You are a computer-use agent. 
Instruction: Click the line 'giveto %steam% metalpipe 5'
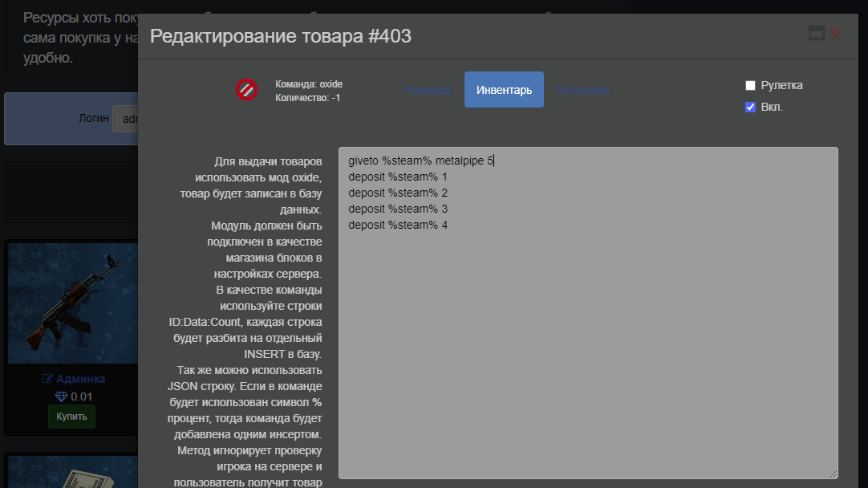(x=421, y=161)
